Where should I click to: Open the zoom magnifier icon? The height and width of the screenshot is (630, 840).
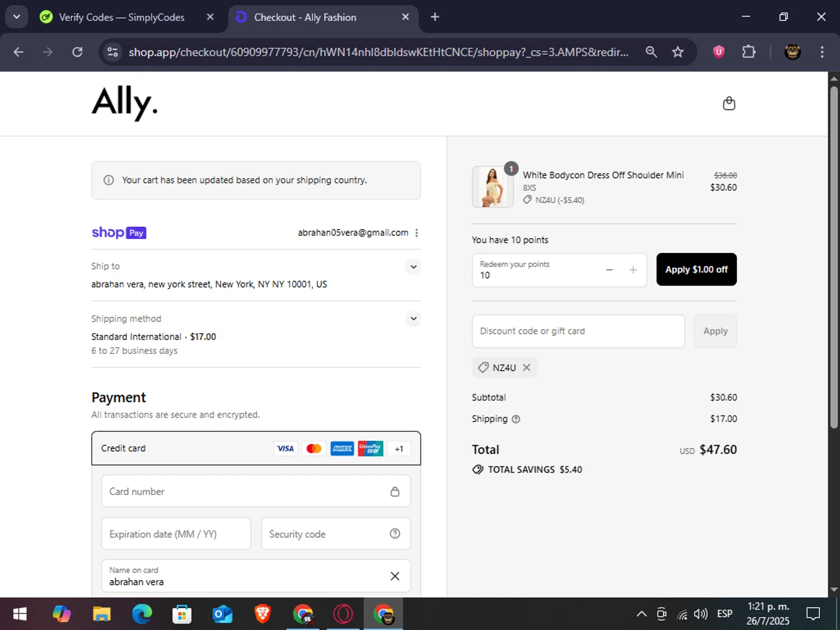tap(651, 52)
